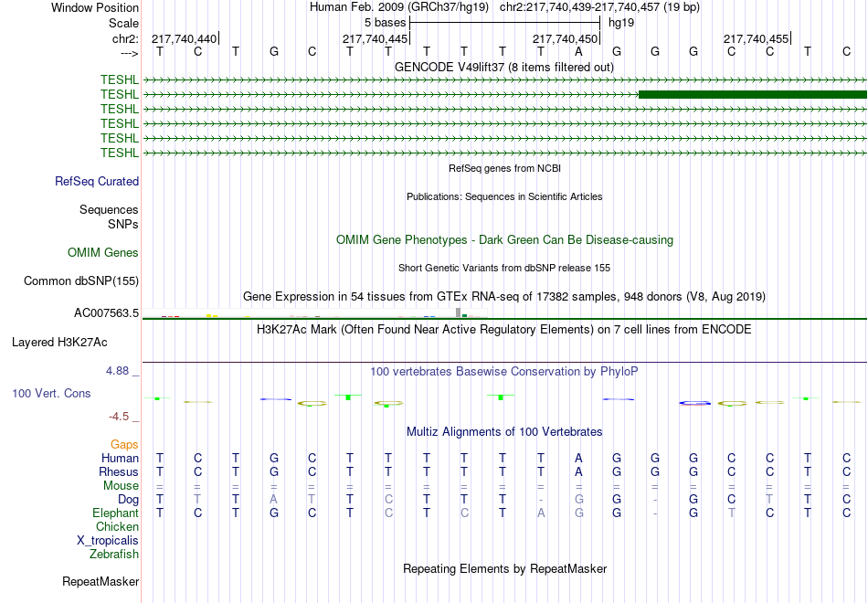Click the '5 bases' scale bar label

pyautogui.click(x=386, y=23)
